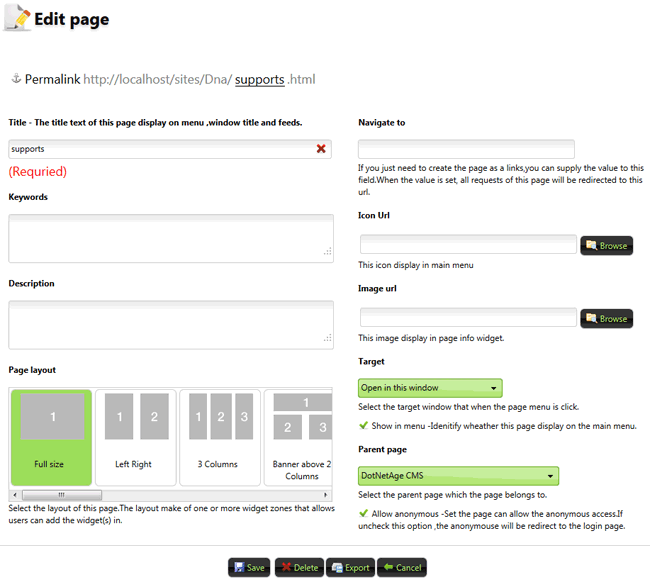The width and height of the screenshot is (650, 582).
Task: Click the red X icon on Delete
Action: coord(286,567)
